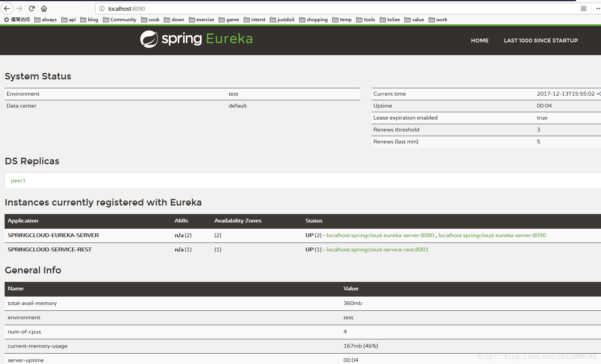Open the api bookmark folder
Image resolution: width=601 pixels, height=364 pixels.
(x=69, y=20)
